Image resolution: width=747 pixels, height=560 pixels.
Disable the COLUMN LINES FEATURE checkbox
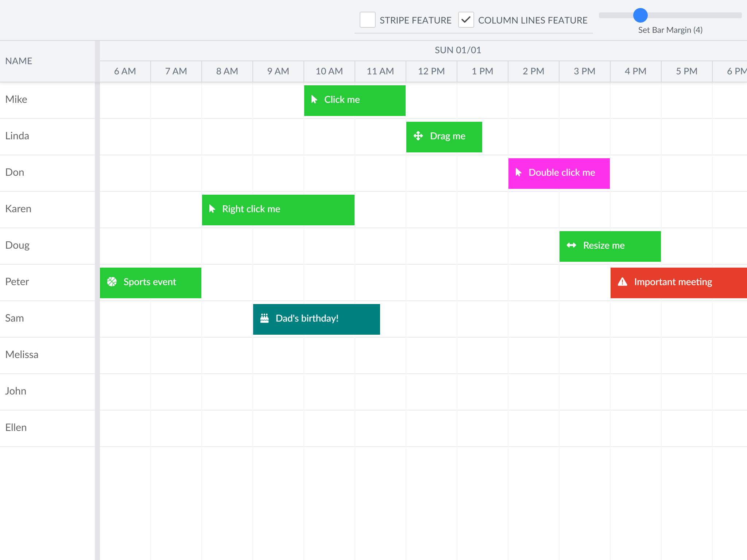coord(466,20)
